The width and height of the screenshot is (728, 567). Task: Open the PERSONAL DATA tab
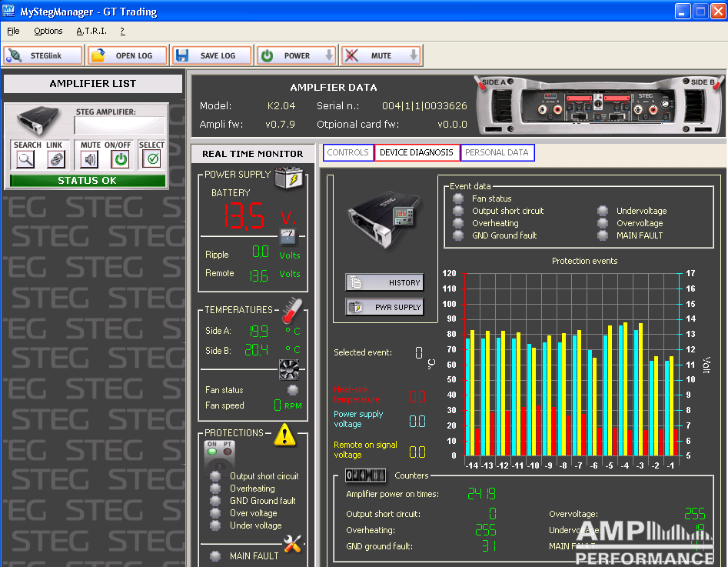(x=497, y=152)
